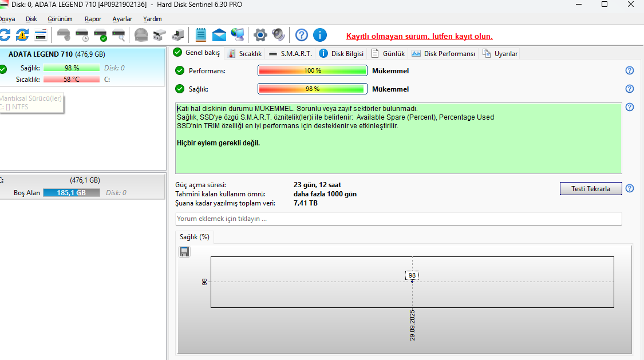Click the comment field 'Yorum eklemek için tıklayın'
Screen dimensions: 644x360
point(398,219)
